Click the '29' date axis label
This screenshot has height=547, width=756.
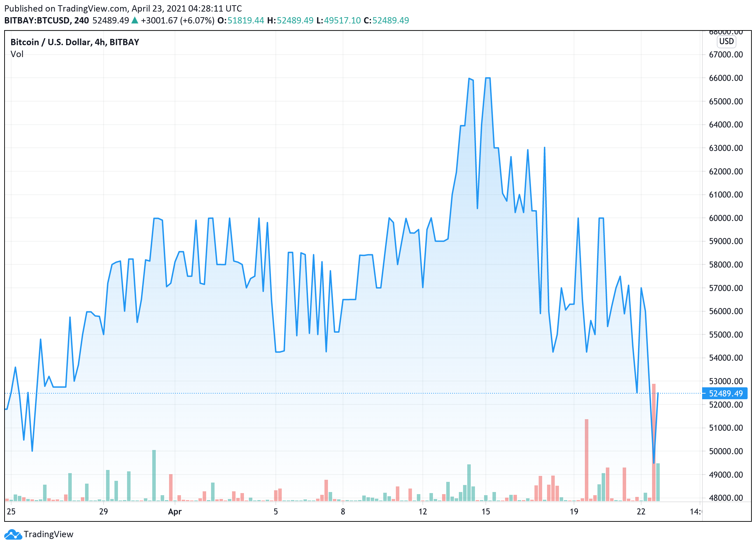(103, 512)
